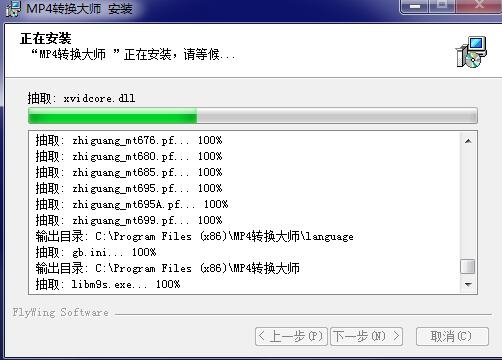Click the 下一步(N) next button
Image resolution: width=502 pixels, height=360 pixels.
point(366,336)
